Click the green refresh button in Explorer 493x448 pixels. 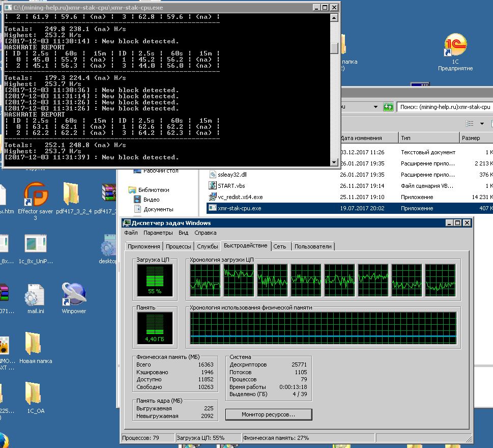click(389, 107)
